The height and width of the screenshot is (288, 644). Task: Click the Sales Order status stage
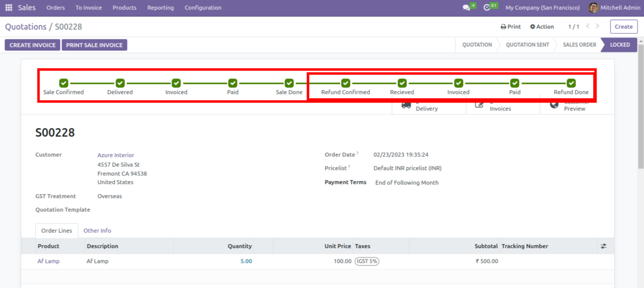[x=579, y=45]
